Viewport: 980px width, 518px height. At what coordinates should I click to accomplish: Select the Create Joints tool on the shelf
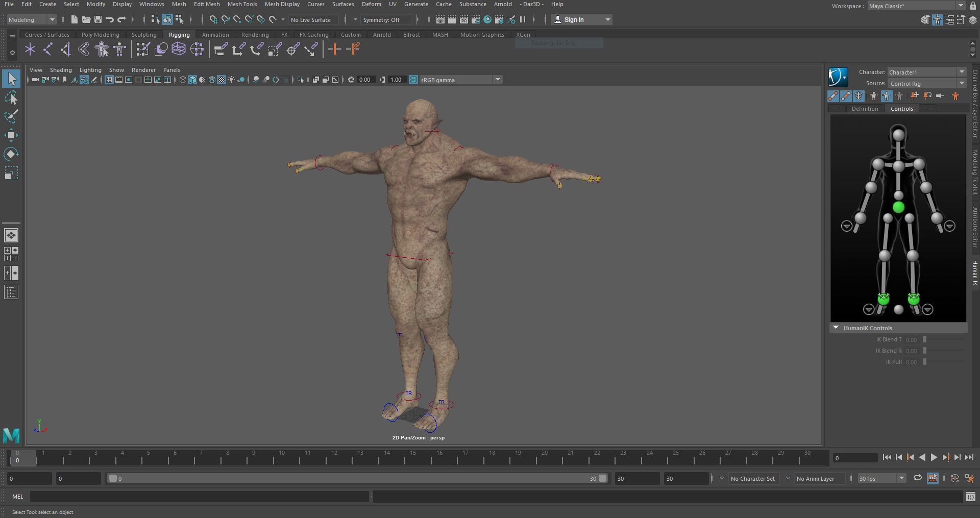point(48,50)
